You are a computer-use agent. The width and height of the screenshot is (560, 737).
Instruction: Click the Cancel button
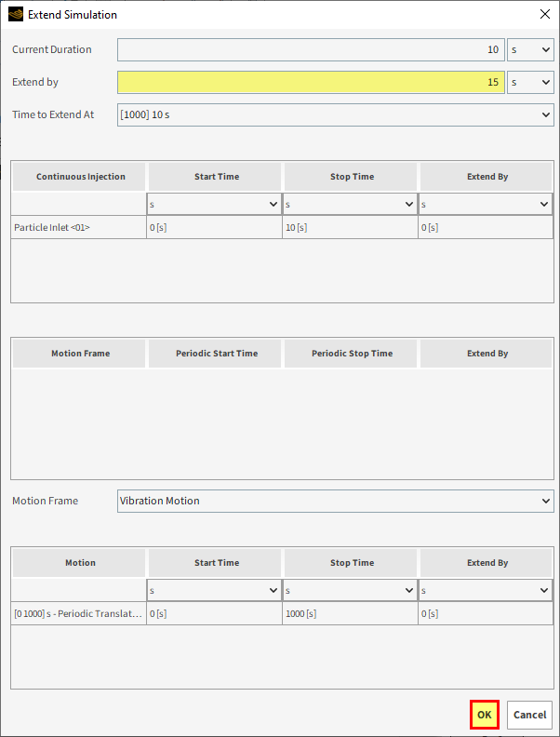point(529,715)
